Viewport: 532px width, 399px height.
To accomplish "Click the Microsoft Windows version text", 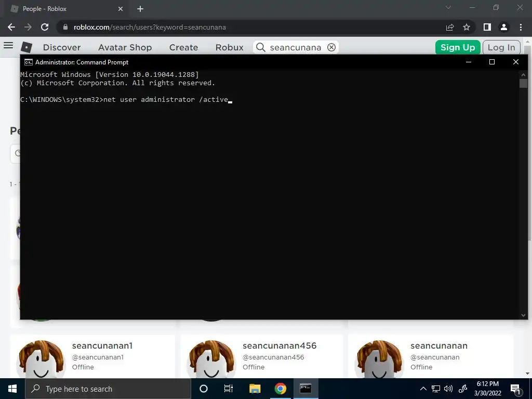I will 110,75.
